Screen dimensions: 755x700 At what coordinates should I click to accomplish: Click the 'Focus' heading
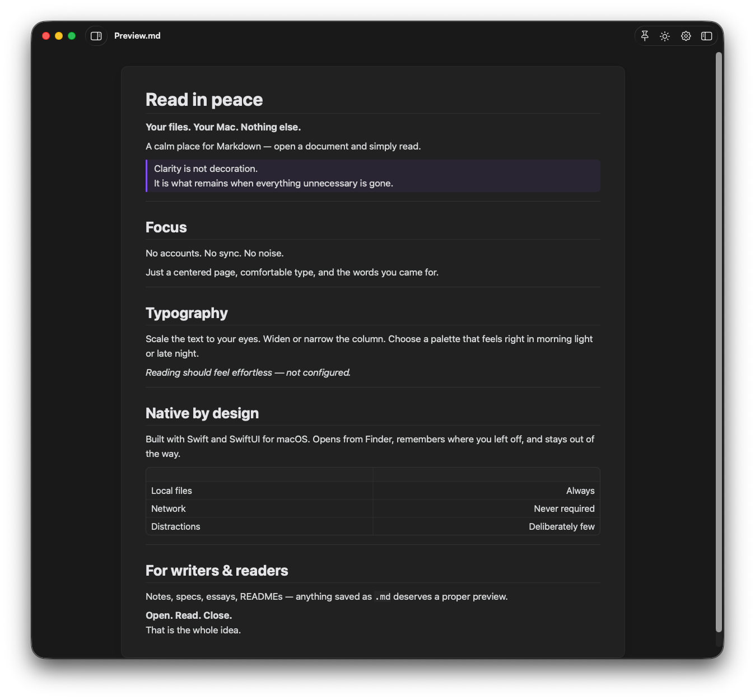pos(166,227)
